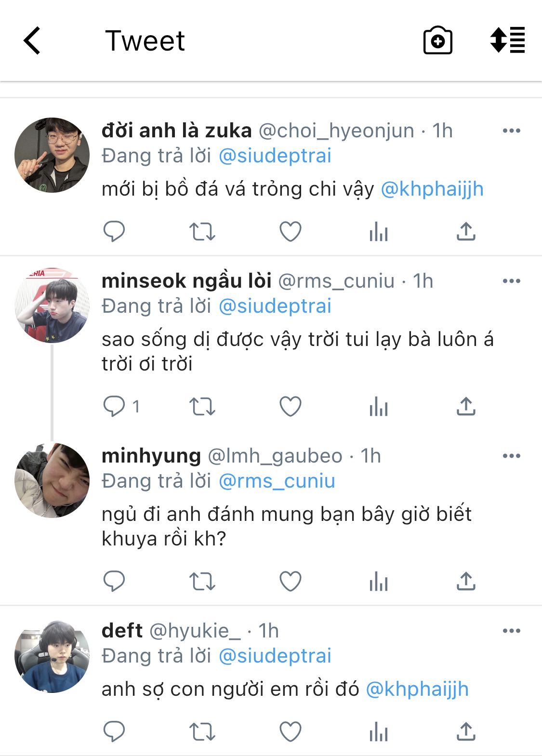The height and width of the screenshot is (756, 542).
Task: Open @siudeptrai link under deft's name
Action: point(275,656)
